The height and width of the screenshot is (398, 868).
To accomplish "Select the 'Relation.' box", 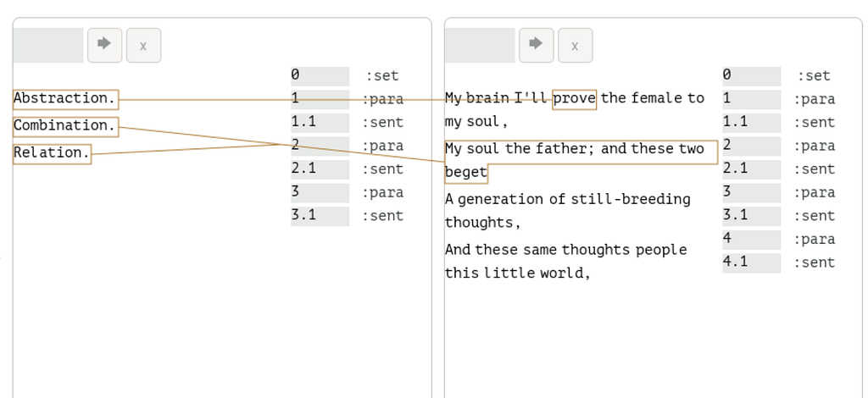I will [x=52, y=153].
